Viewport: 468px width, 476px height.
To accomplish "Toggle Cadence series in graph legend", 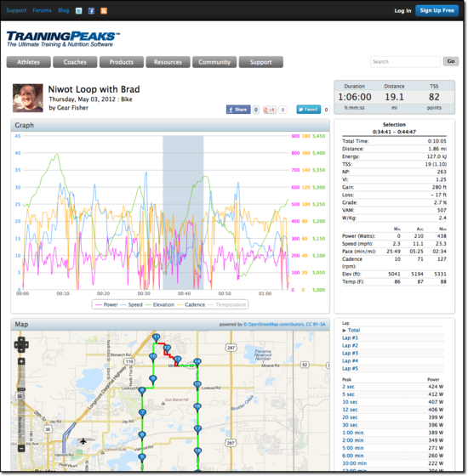I will [191, 304].
